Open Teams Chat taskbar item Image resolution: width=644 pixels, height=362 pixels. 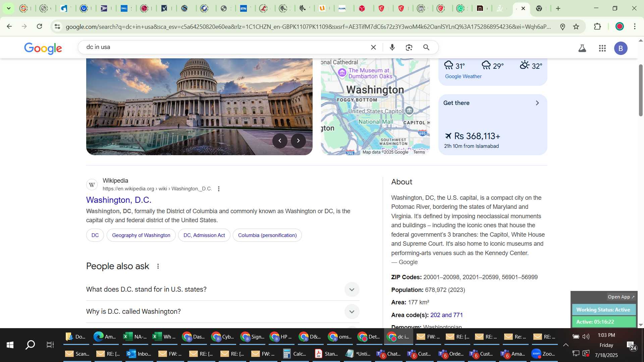coord(388,354)
